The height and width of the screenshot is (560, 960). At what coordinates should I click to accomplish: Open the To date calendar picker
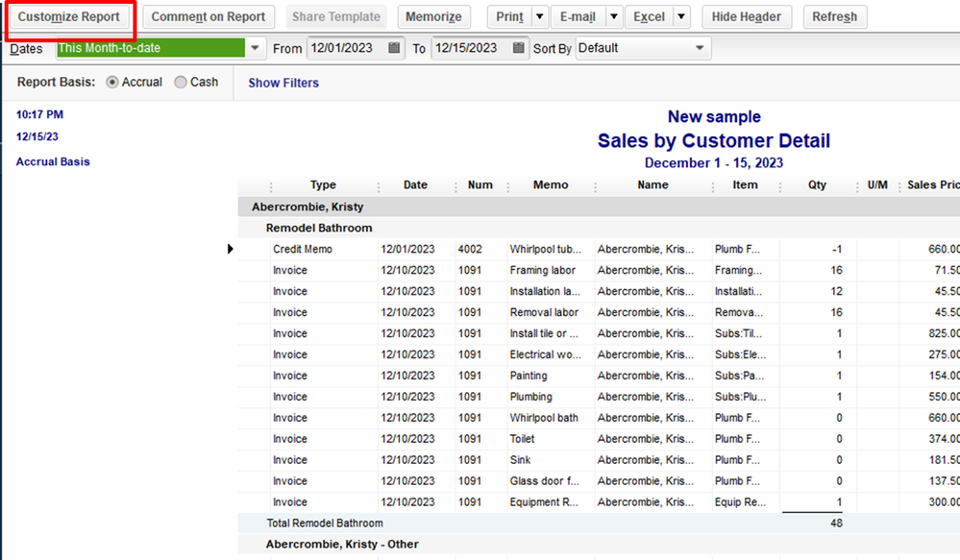tap(519, 48)
